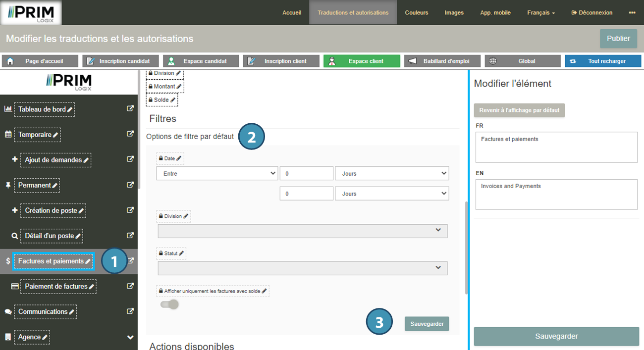The height and width of the screenshot is (350, 644).
Task: Click pencil icon beside Solde column label
Action: 173,100
